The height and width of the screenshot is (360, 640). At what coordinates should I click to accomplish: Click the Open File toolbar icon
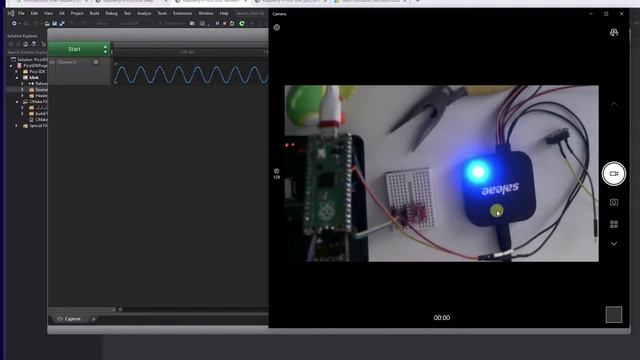47,24
